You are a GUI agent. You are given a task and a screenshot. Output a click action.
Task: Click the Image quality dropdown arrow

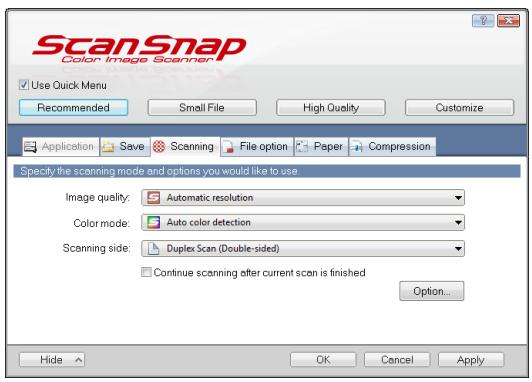point(458,198)
